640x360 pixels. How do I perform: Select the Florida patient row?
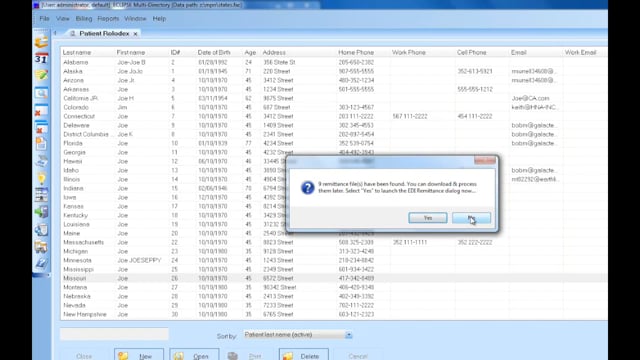[333, 143]
